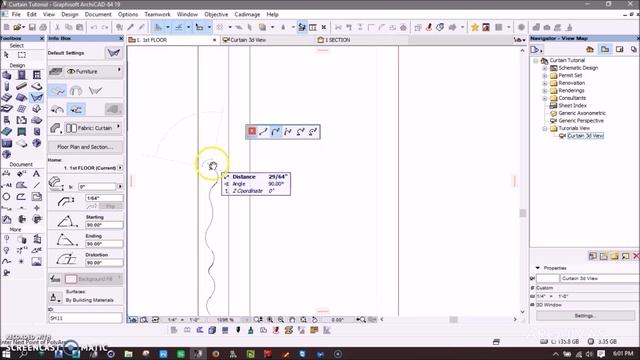The height and width of the screenshot is (360, 640).
Task: Expand the Renovation folder
Action: (544, 83)
